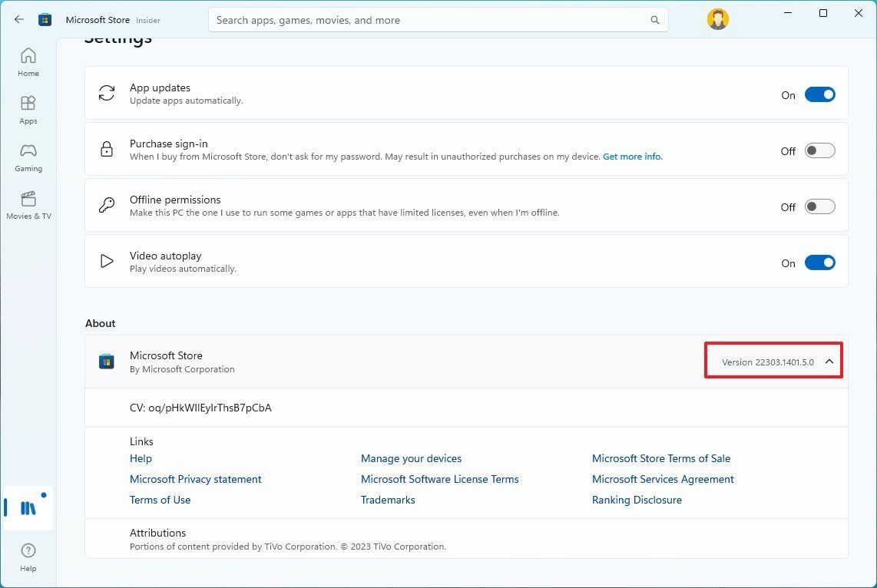Open the Ranking Disclosure link
This screenshot has height=588, width=877.
636,500
